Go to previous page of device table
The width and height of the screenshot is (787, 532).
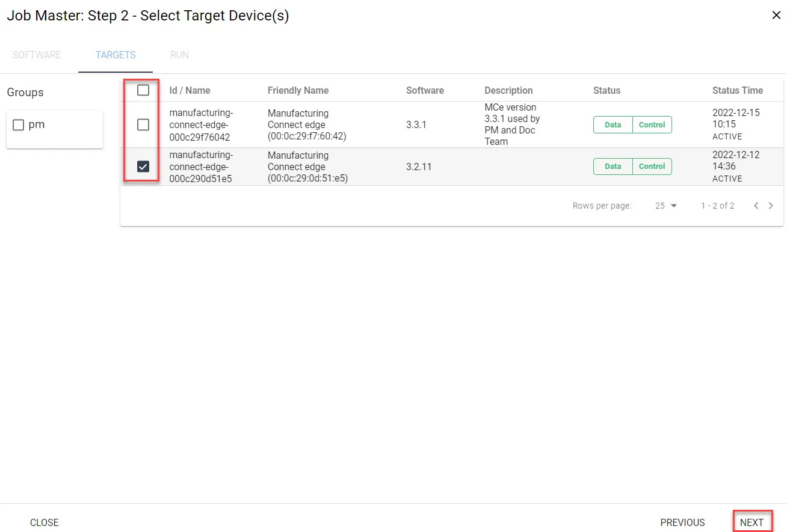pos(756,206)
